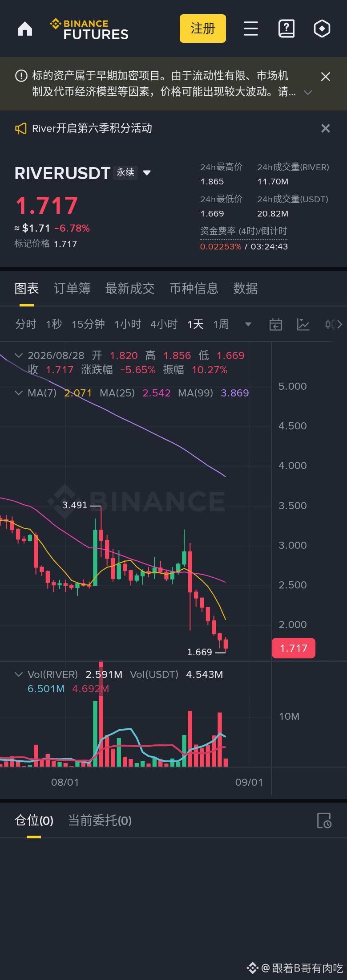Click the 24h成交量(USDT) value 20.82M
The image size is (347, 980).
[273, 214]
